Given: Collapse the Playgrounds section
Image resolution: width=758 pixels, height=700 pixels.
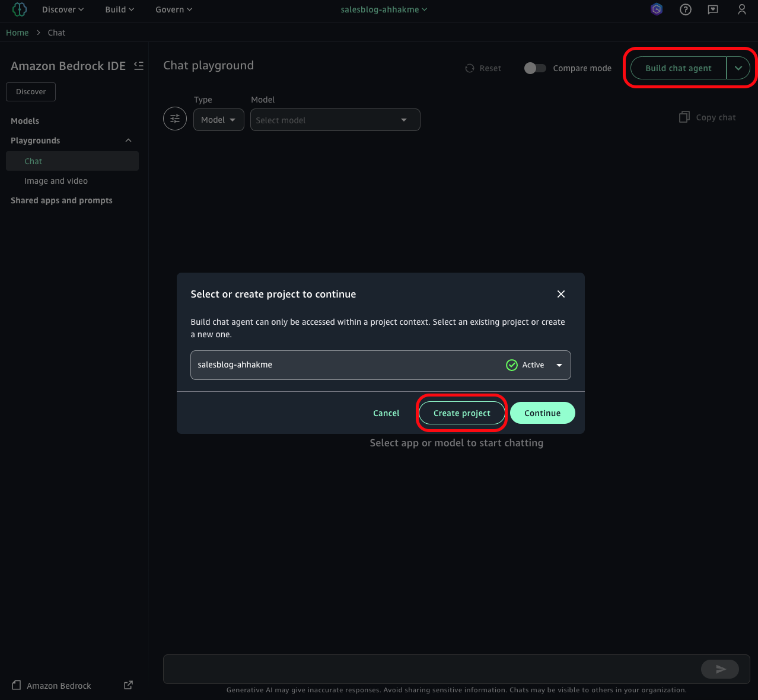Looking at the screenshot, I should pyautogui.click(x=128, y=140).
